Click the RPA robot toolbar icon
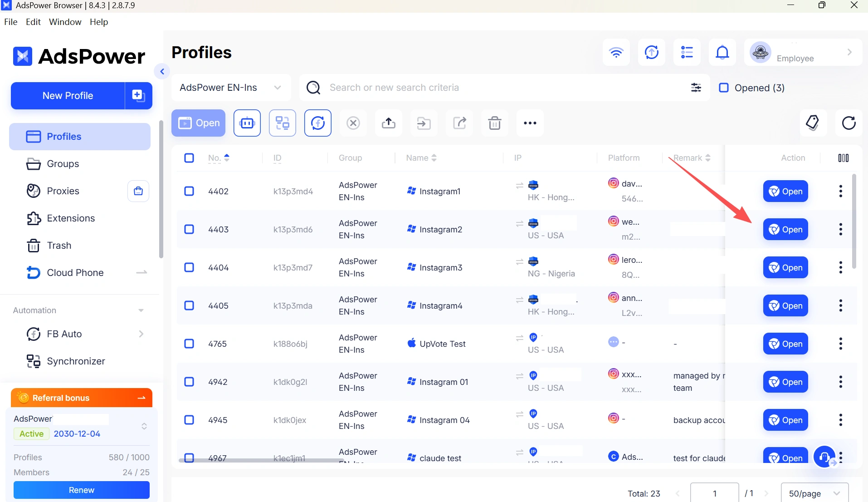Viewport: 868px width, 502px height. pyautogui.click(x=247, y=123)
